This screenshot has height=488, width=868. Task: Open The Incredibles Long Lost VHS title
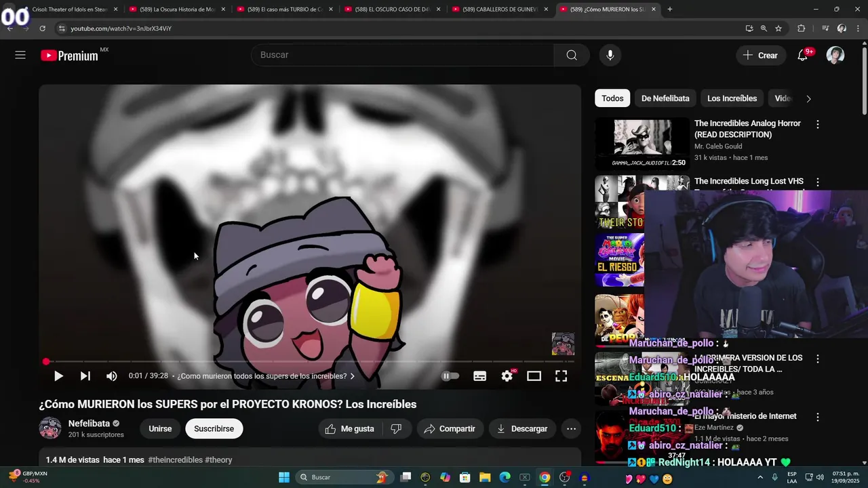pos(749,182)
